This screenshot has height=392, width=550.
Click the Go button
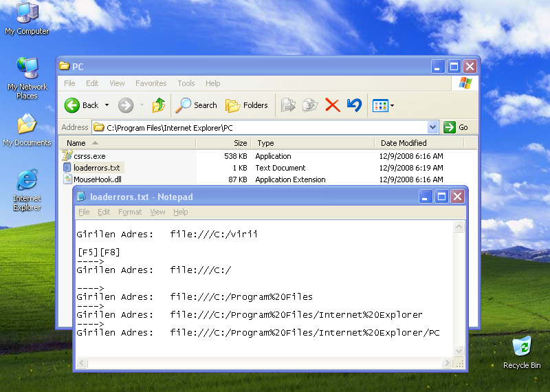[x=456, y=127]
